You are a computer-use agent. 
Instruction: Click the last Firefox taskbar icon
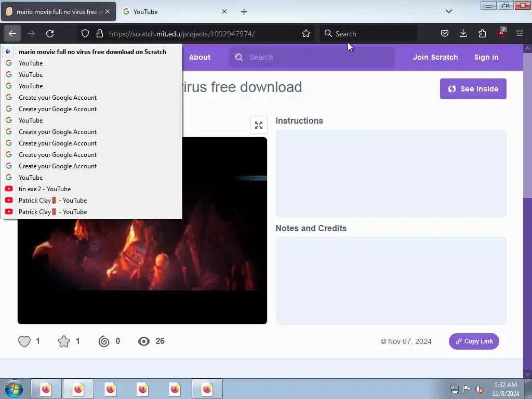click(207, 389)
